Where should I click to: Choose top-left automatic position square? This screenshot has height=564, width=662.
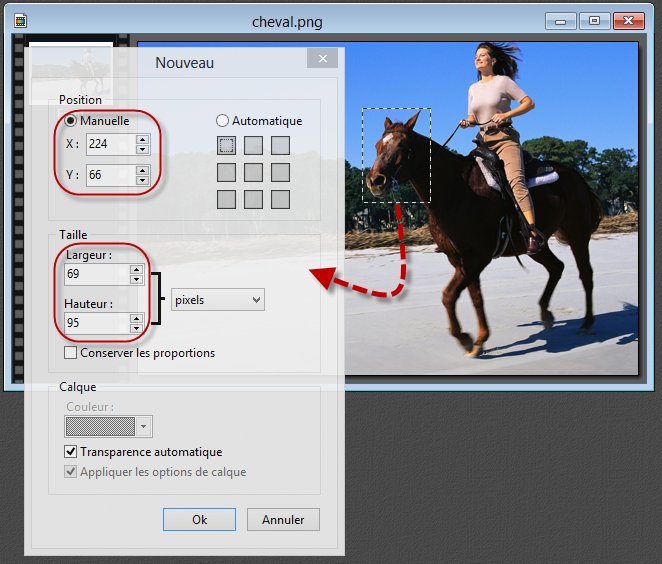click(x=227, y=146)
